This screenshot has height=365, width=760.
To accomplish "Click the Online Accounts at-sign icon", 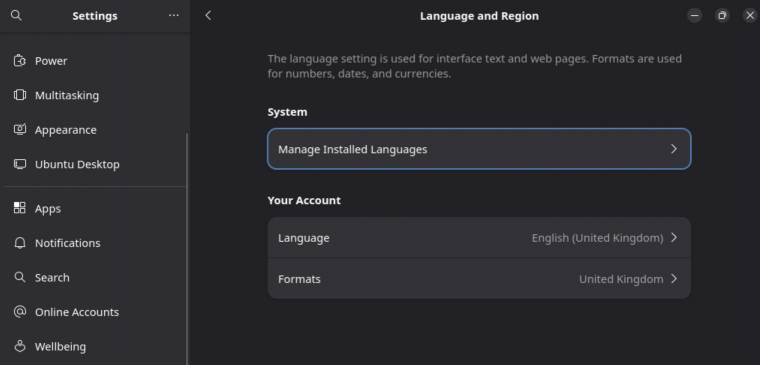I will [19, 312].
